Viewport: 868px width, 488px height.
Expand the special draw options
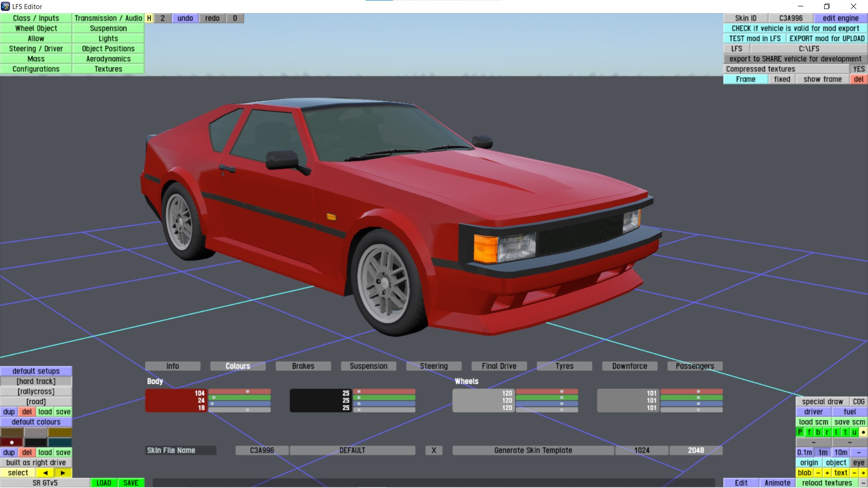click(x=822, y=401)
